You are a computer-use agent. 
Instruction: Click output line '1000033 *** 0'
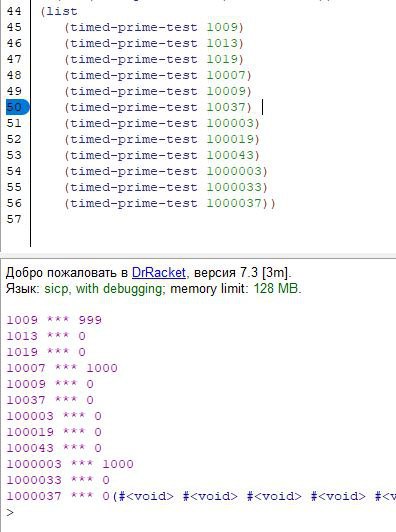(58, 480)
